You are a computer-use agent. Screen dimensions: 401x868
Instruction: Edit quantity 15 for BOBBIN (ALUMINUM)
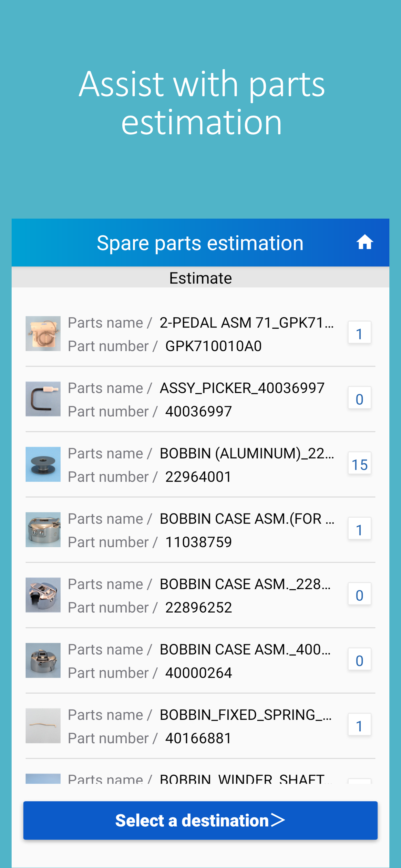point(360,463)
